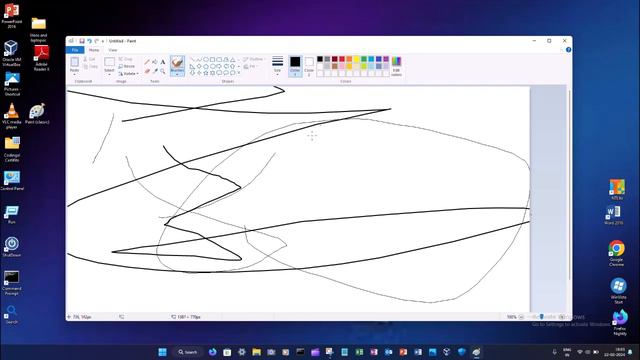Screen dimensions: 640x360
Task: Select the Fill with color bucket tool
Action: coord(155,62)
